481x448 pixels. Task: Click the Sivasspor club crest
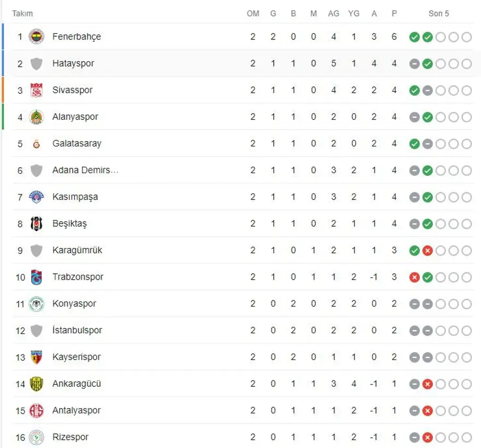pos(36,90)
